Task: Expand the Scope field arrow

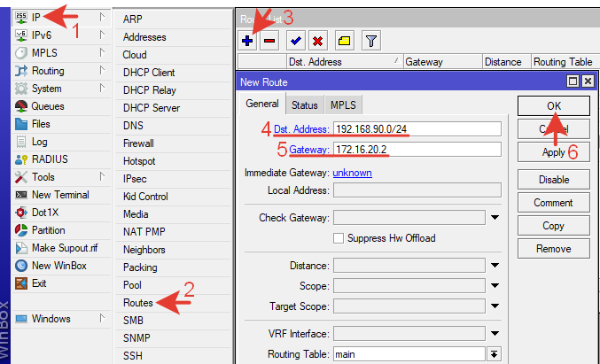Action: (x=495, y=285)
